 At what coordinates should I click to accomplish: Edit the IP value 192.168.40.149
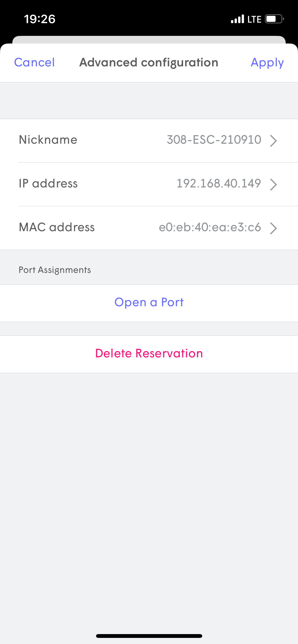(x=219, y=184)
